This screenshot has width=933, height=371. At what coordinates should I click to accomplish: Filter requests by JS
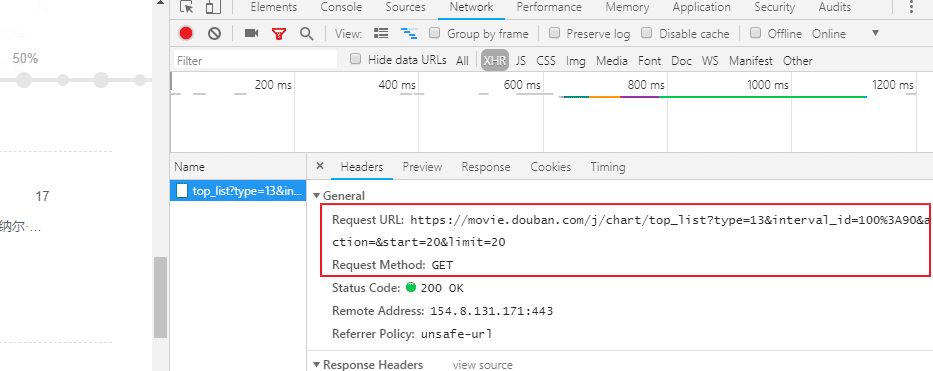coord(521,61)
